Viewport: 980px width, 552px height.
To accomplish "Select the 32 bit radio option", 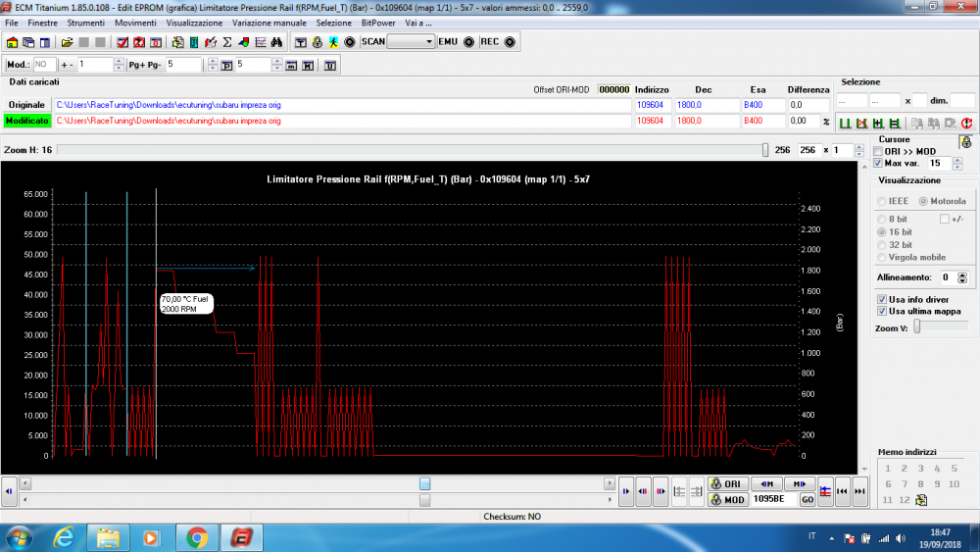I will click(x=882, y=244).
